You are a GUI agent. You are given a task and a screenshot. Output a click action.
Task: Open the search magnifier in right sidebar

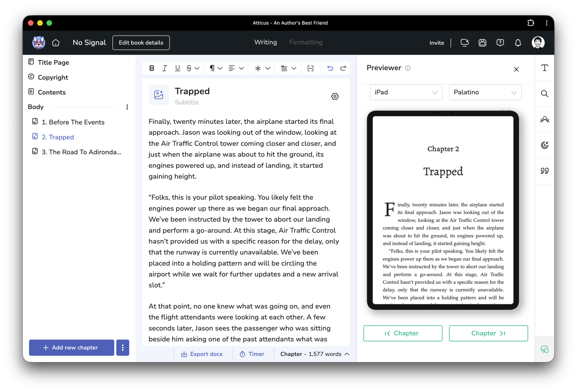[545, 94]
